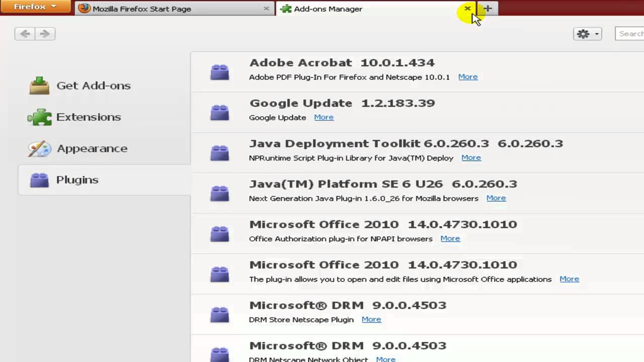Screen dimensions: 644x362
Task: Select Java Deployment Toolkit 6.0.260.3 title
Action: 406,144
